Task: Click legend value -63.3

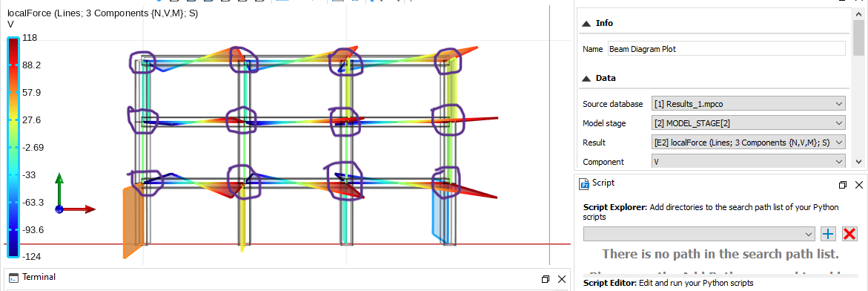Action: tap(33, 203)
